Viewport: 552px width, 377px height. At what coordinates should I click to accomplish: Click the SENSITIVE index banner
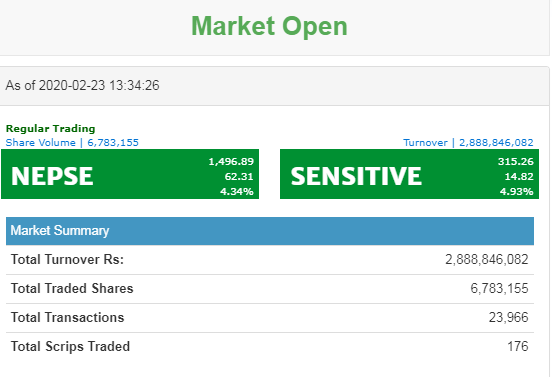click(x=409, y=174)
